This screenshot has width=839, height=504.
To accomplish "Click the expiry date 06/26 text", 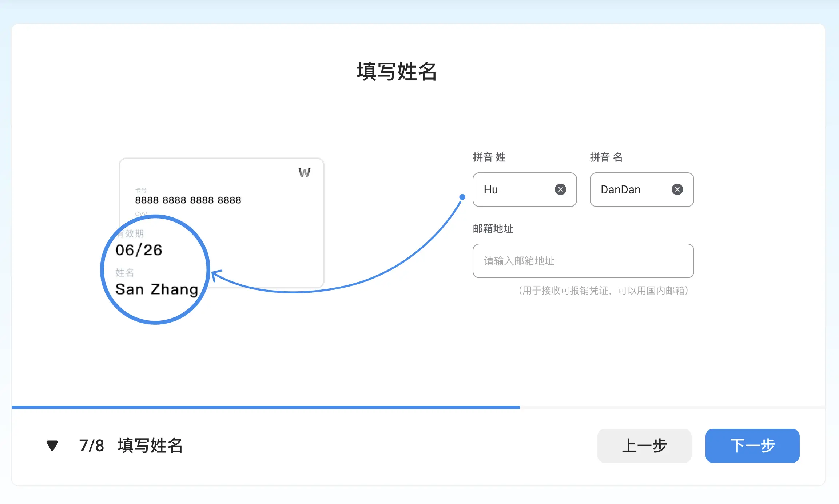I will coord(139,250).
